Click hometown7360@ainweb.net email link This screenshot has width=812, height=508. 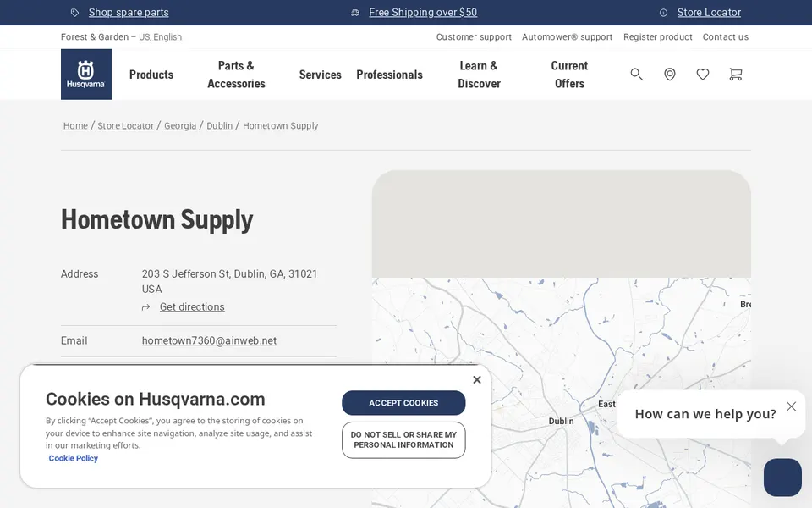coord(209,340)
